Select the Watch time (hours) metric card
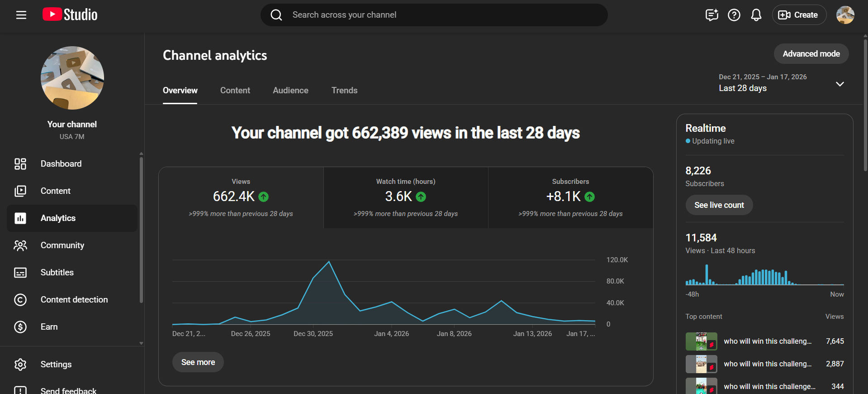Viewport: 868px width, 394px height. click(x=406, y=197)
